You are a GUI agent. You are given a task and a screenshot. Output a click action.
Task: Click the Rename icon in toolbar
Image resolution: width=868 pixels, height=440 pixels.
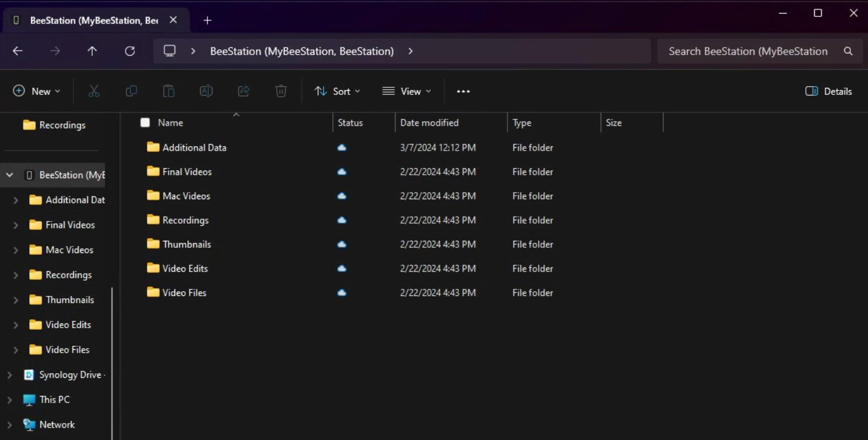pyautogui.click(x=206, y=91)
